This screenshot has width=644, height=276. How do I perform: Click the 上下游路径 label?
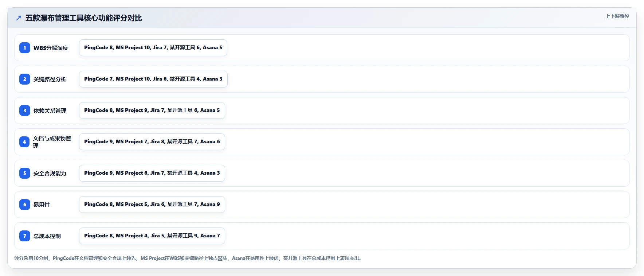point(617,16)
